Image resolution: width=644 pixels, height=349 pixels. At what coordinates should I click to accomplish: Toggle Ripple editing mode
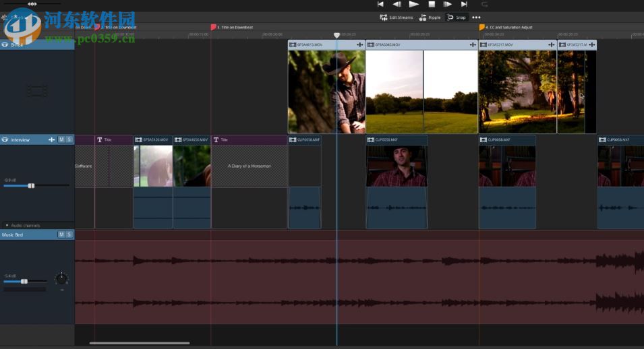(x=430, y=18)
